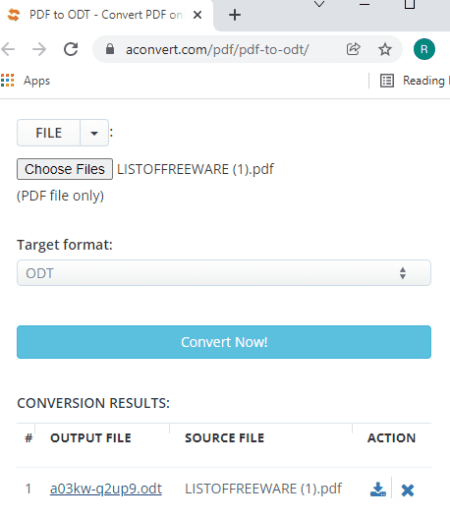The width and height of the screenshot is (450, 519).
Task: Click the download icon for the converted file
Action: 378,489
